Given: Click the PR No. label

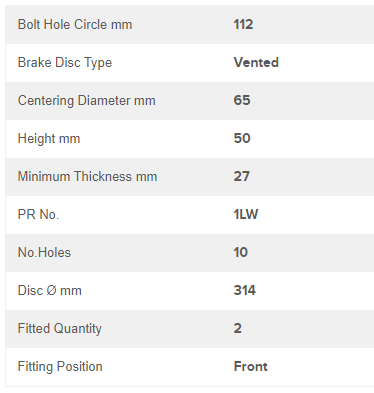Looking at the screenshot, I should [x=38, y=214].
